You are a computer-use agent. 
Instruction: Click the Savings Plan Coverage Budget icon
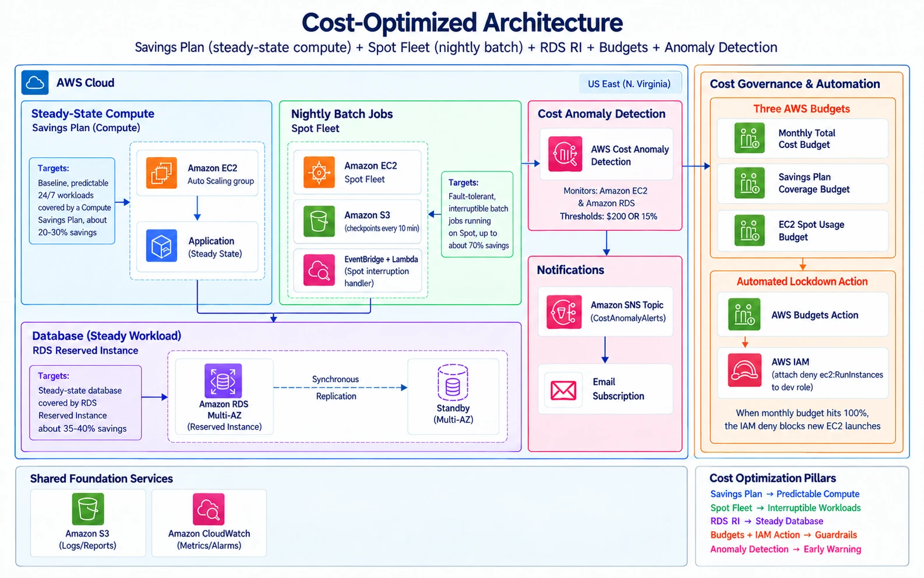(749, 183)
